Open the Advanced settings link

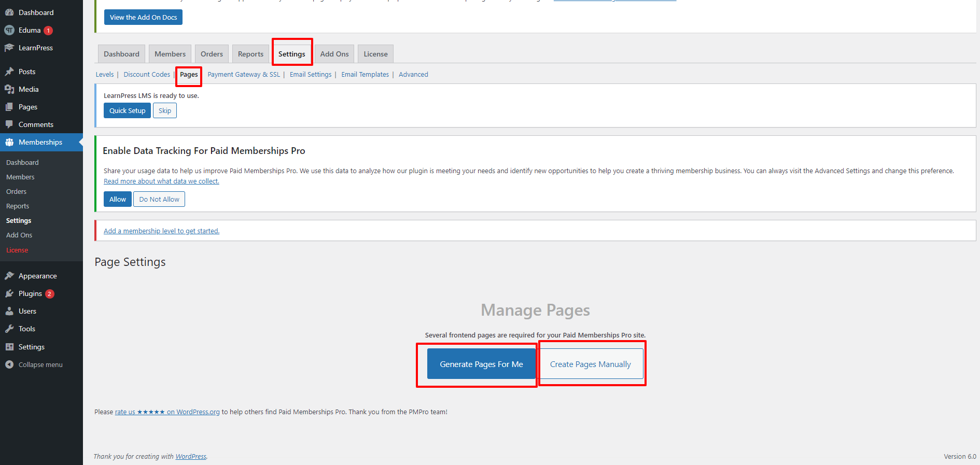point(413,75)
